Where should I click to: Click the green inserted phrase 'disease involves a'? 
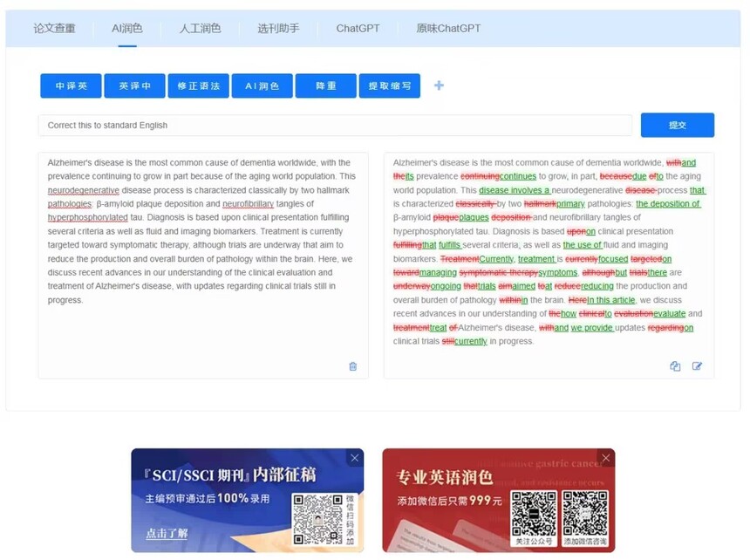pos(515,190)
